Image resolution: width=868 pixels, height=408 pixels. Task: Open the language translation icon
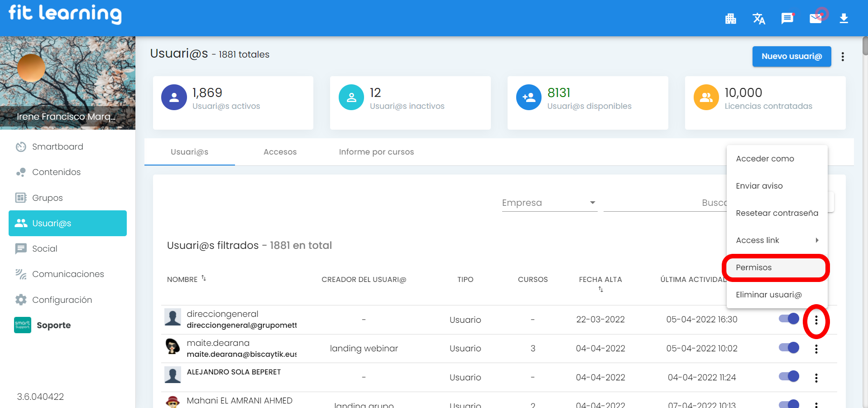[x=758, y=19]
